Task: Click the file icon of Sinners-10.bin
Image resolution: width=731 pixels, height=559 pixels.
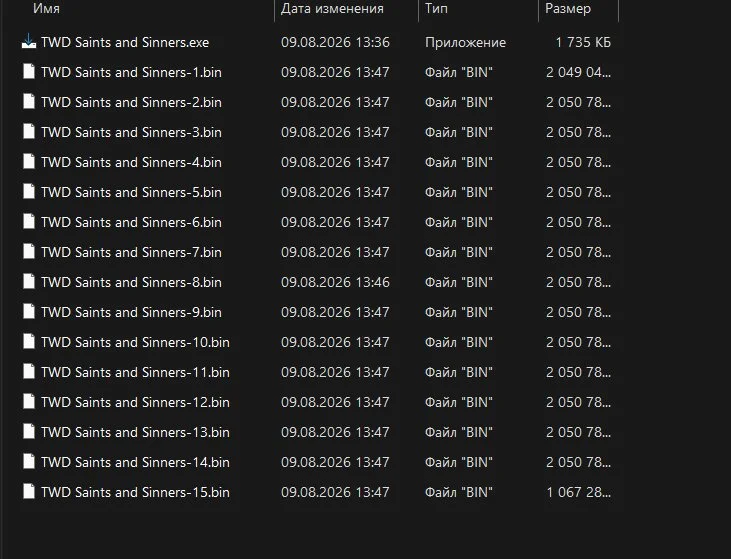Action: (x=29, y=342)
